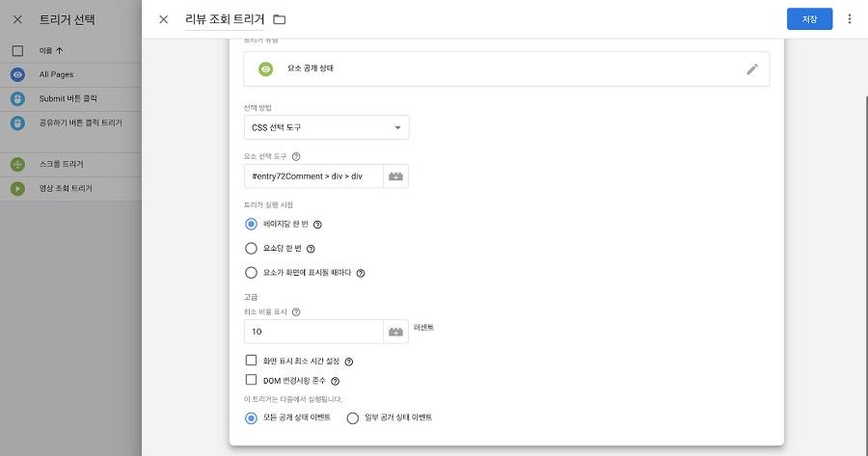
Task: Select the All Pages trigger icon
Action: 17,74
